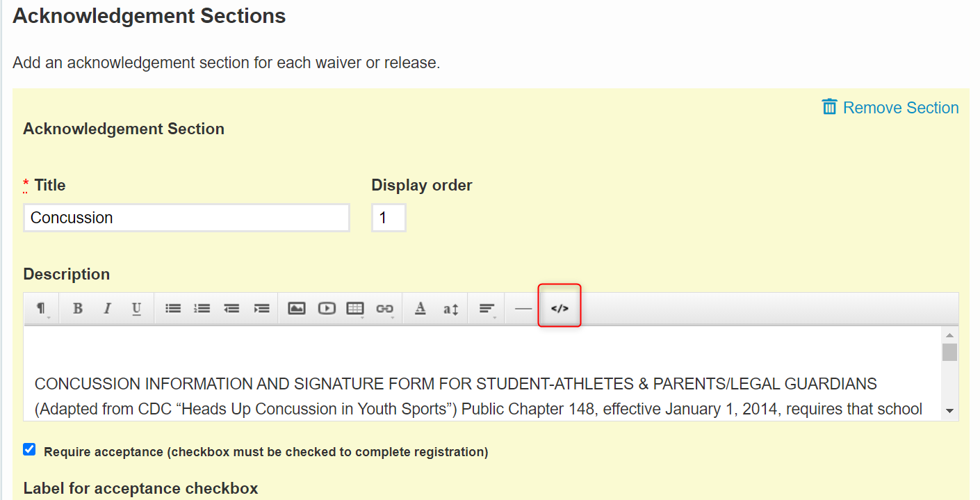The image size is (980, 500).
Task: Apply underline formatting
Action: 137,309
